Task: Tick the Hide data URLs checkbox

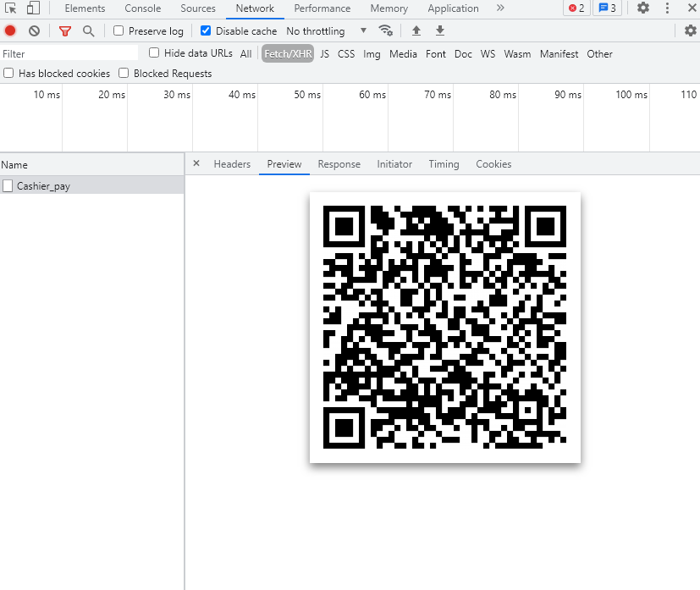Action: (154, 52)
